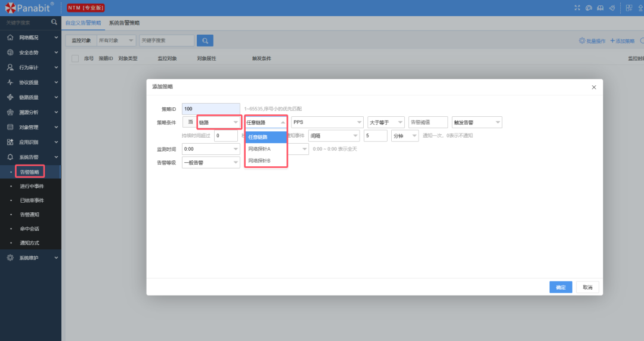
Task: Switch to 系统告警策略 tab
Action: click(124, 23)
